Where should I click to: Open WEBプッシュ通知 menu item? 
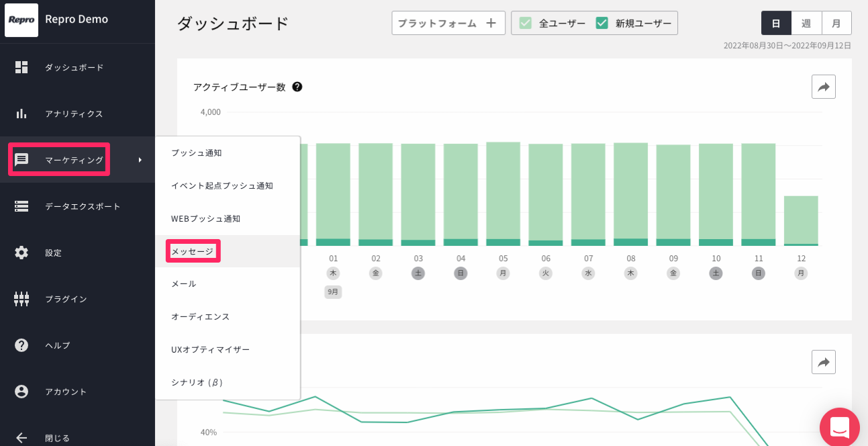(x=228, y=219)
